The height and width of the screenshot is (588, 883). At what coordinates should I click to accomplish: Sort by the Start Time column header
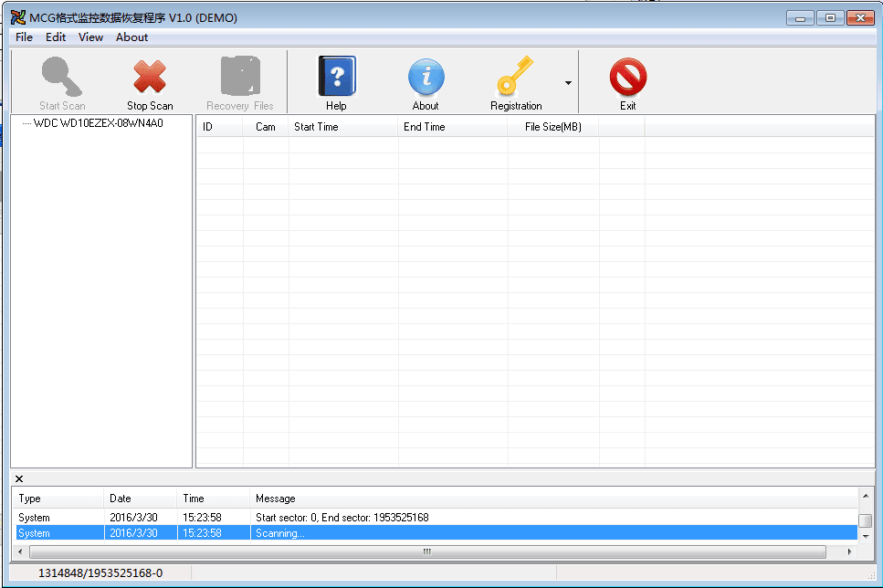316,127
